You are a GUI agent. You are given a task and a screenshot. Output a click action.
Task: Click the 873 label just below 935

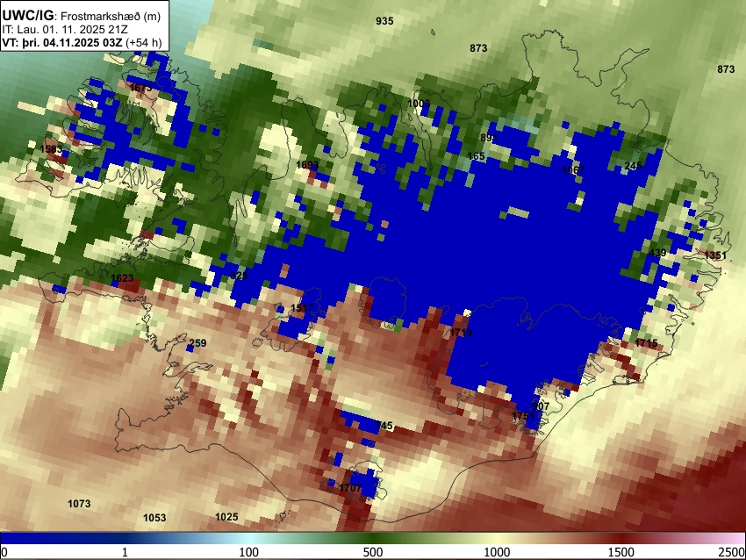[478, 48]
